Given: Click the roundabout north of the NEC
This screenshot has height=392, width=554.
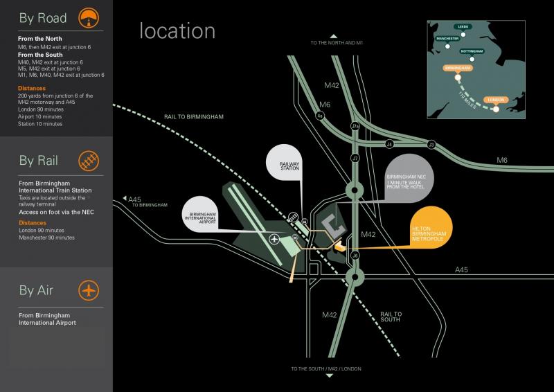Looking at the screenshot, I should [355, 191].
